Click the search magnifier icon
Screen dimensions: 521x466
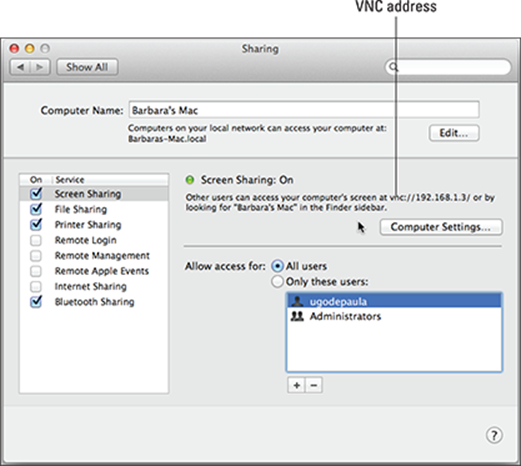394,67
